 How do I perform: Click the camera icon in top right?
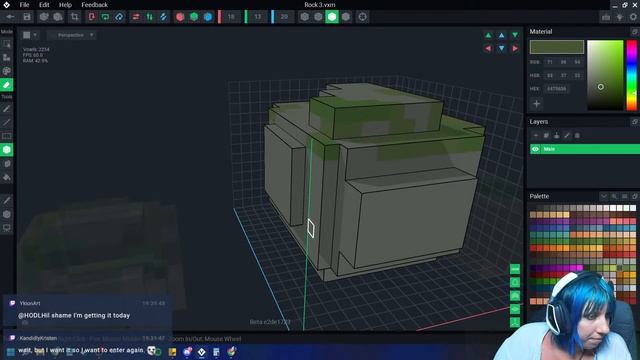click(606, 17)
